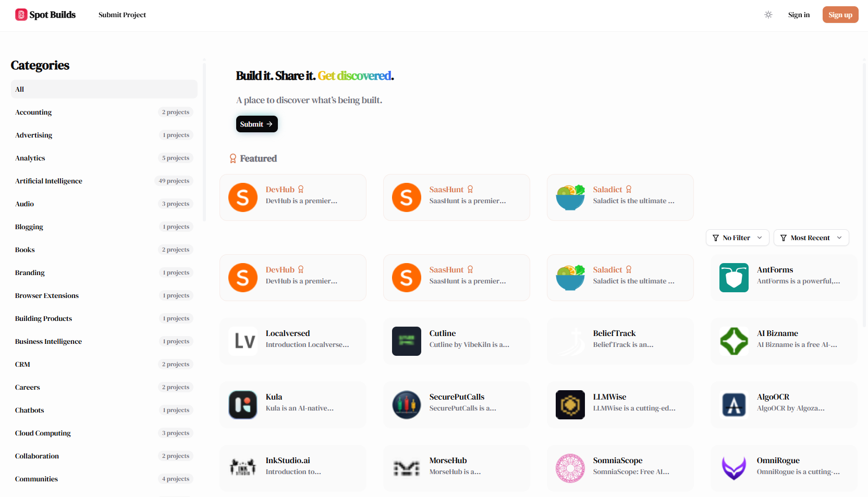The image size is (868, 497).
Task: Select the Careers category
Action: pos(104,387)
